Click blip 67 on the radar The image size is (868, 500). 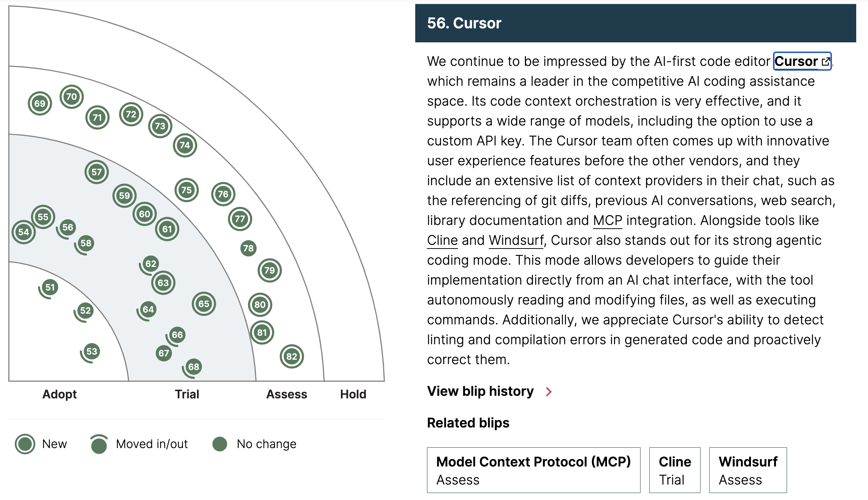[x=164, y=353]
